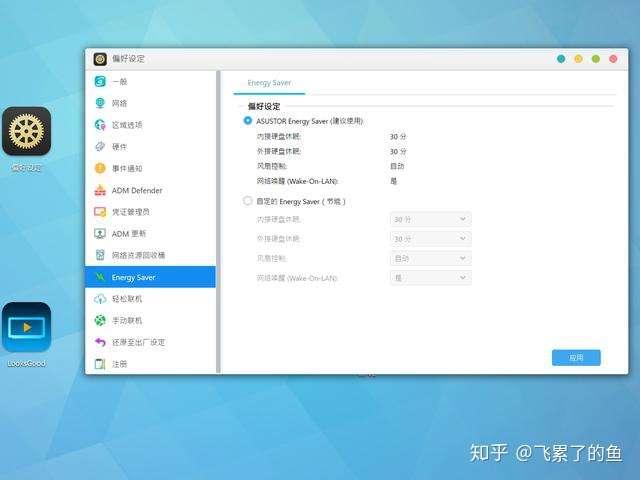Click the 偏好设定 window title text

point(129,59)
